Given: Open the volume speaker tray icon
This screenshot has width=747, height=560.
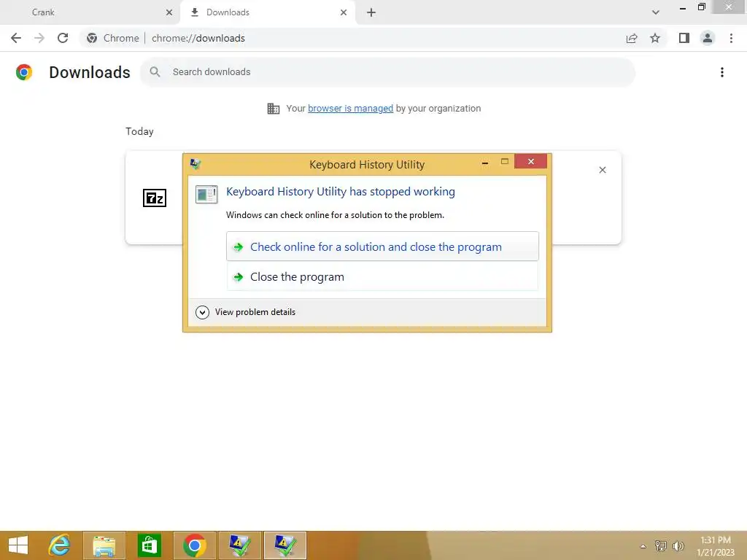Looking at the screenshot, I should (x=678, y=546).
